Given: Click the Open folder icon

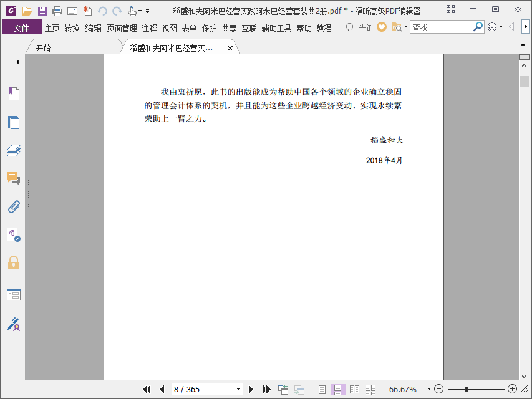Looking at the screenshot, I should point(27,11).
